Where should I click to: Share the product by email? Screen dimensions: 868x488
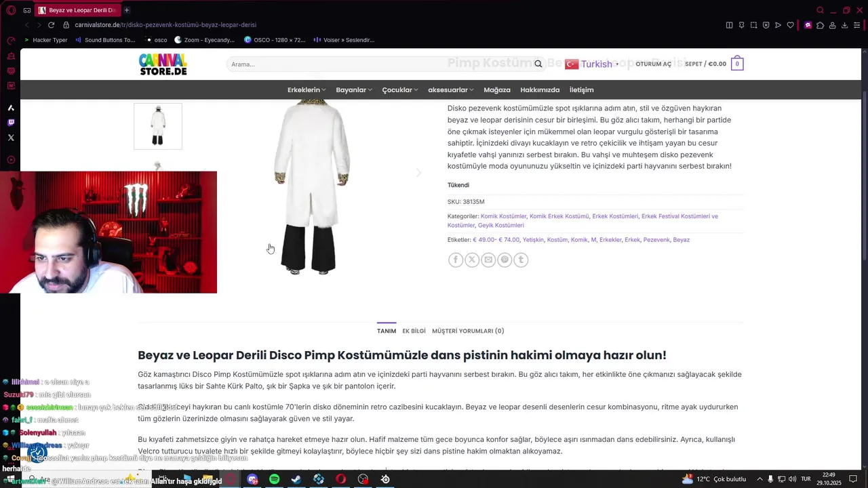(x=488, y=260)
